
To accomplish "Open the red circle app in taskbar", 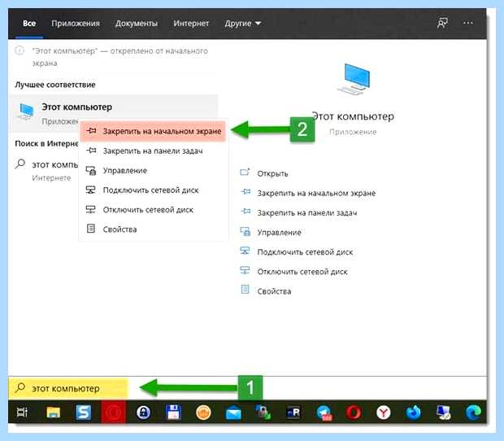I will click(x=114, y=412).
